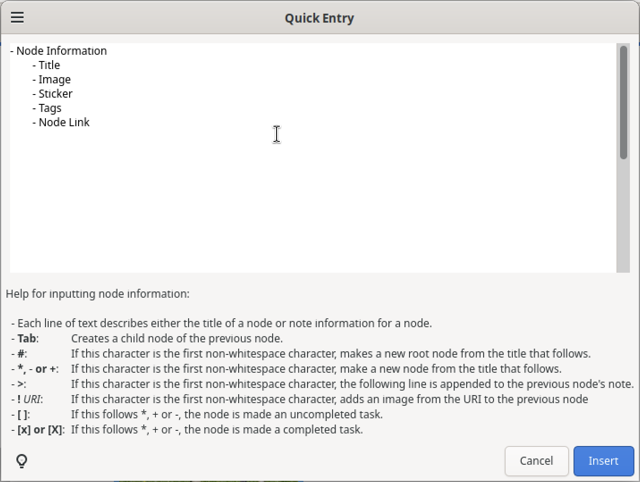
Task: Click the "#:" help entry
Action: (20, 354)
